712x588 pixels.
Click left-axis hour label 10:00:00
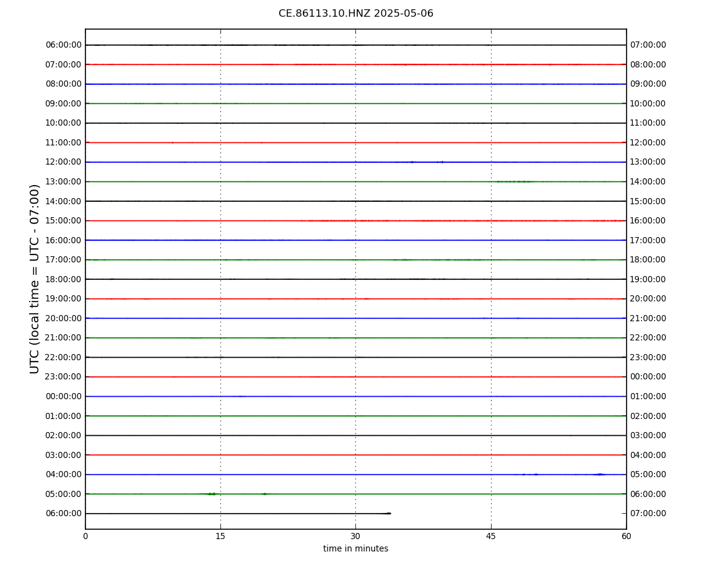coord(64,123)
